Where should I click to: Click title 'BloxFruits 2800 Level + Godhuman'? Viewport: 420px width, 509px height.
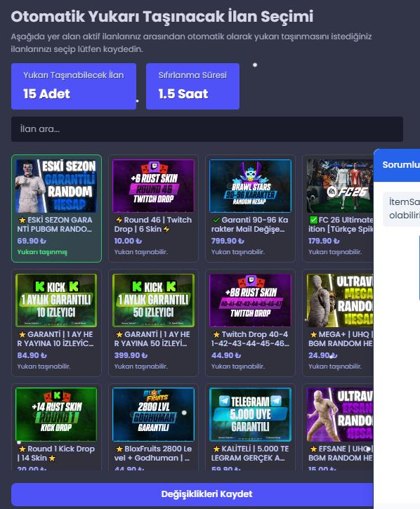[153, 453]
